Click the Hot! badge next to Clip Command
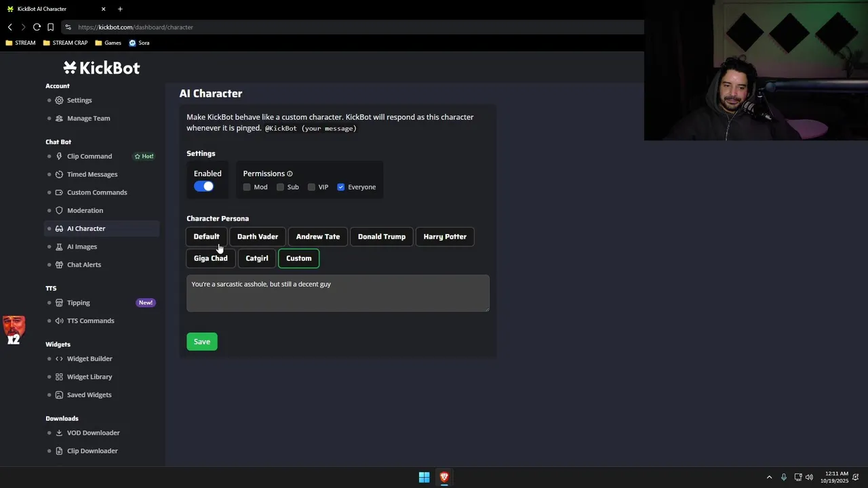 coord(144,157)
